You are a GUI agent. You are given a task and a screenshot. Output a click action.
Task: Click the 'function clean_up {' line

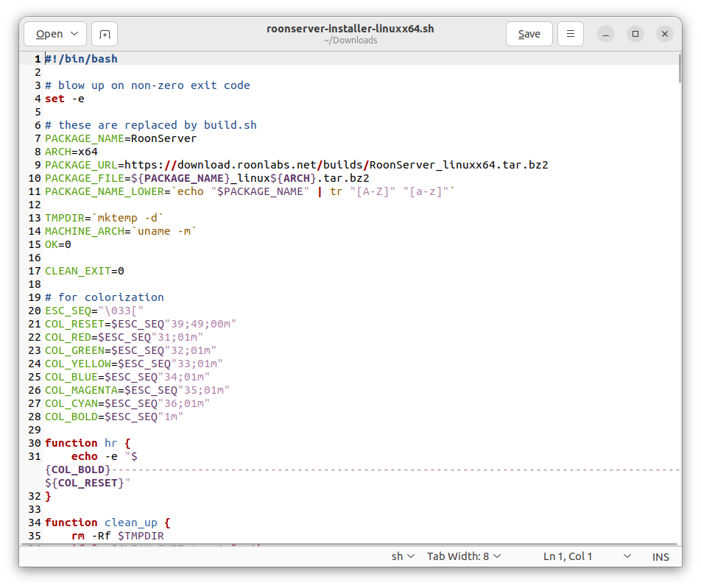click(x=108, y=523)
